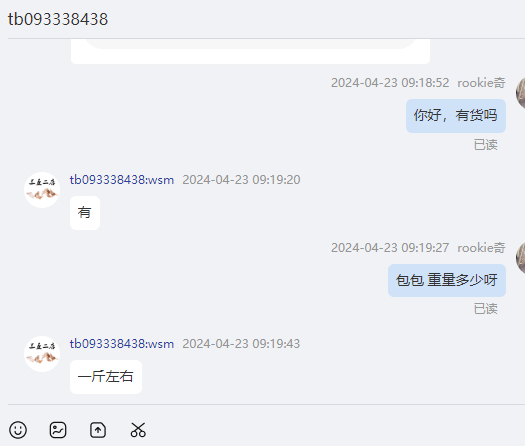Click the white card at top of chat
This screenshot has height=446, width=525.
click(250, 51)
